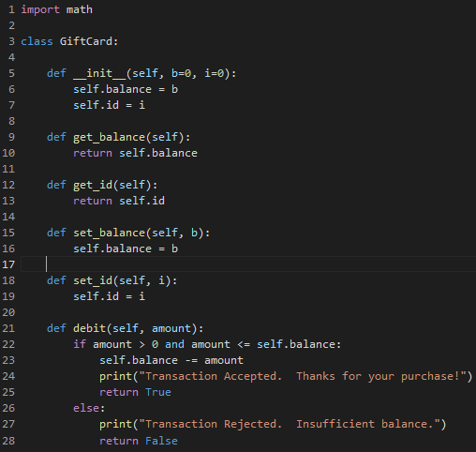The image size is (476, 452).
Task: Click 'self.balance = b' on line 6
Action: coord(126,89)
